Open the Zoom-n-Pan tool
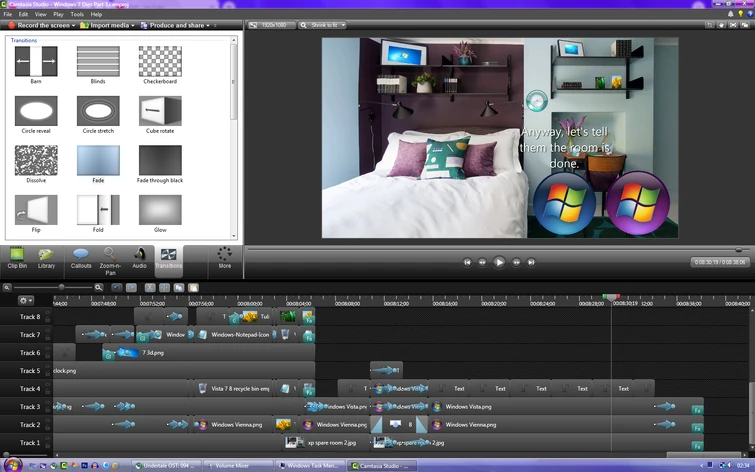This screenshot has height=472, width=755. (110, 258)
